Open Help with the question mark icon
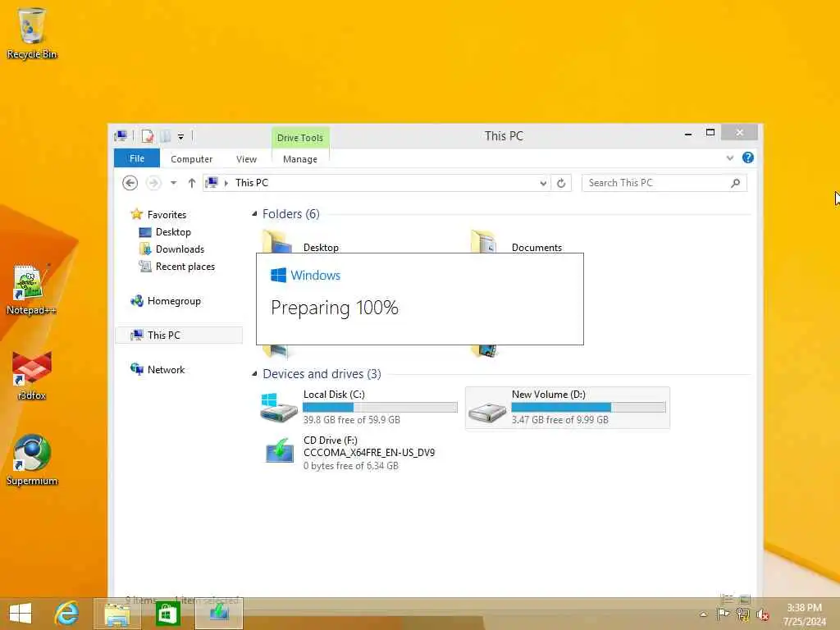 [x=748, y=157]
